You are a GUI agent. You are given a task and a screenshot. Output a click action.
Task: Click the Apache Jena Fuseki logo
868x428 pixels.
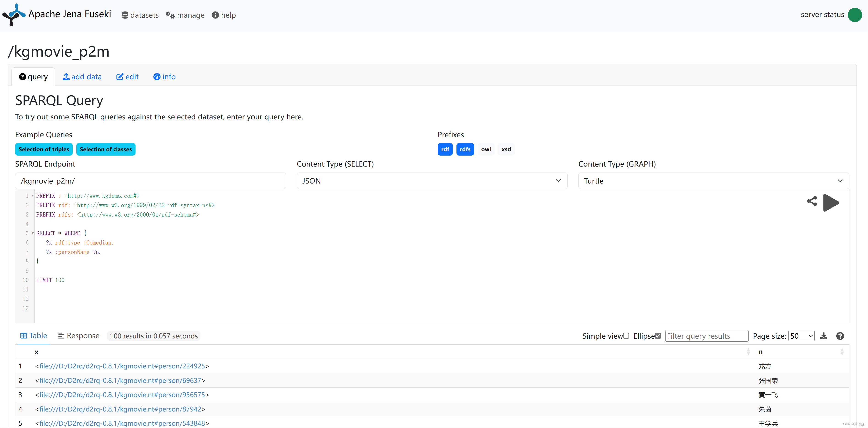[x=14, y=15]
